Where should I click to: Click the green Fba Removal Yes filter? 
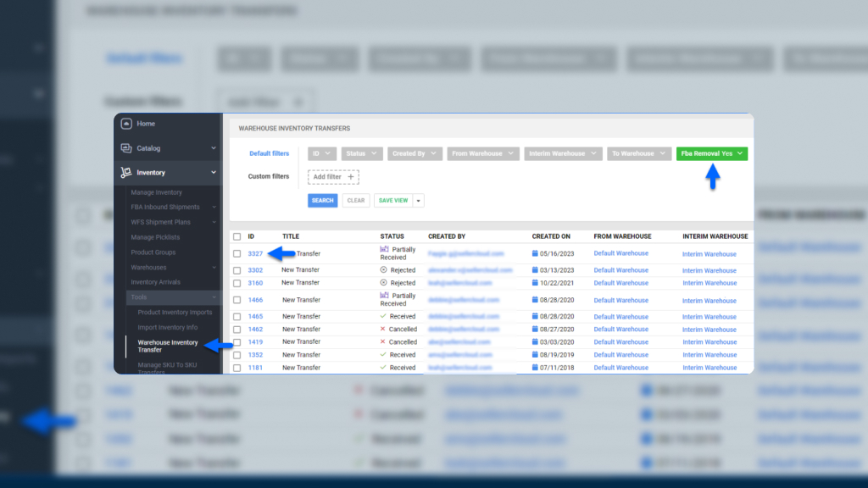[x=711, y=154]
